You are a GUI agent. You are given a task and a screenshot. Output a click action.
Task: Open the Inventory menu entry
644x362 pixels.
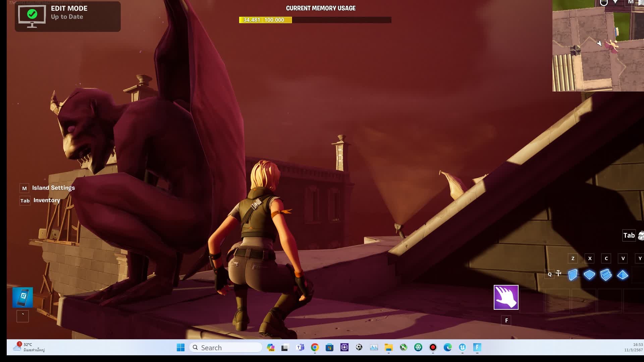pyautogui.click(x=47, y=200)
